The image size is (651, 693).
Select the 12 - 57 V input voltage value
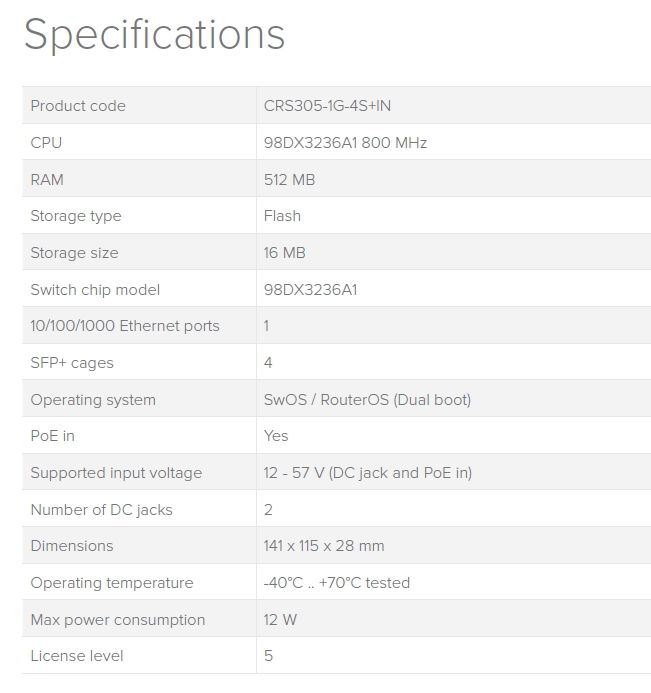[x=367, y=473]
